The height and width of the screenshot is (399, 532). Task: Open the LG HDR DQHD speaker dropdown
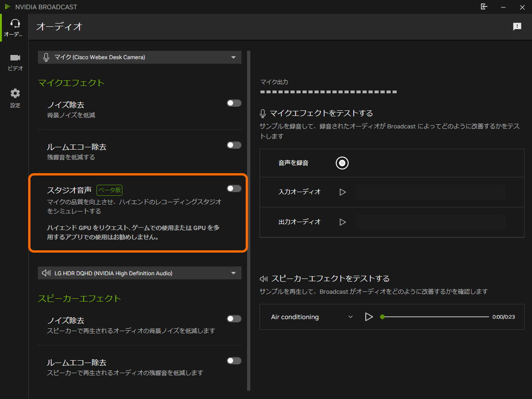pos(139,272)
